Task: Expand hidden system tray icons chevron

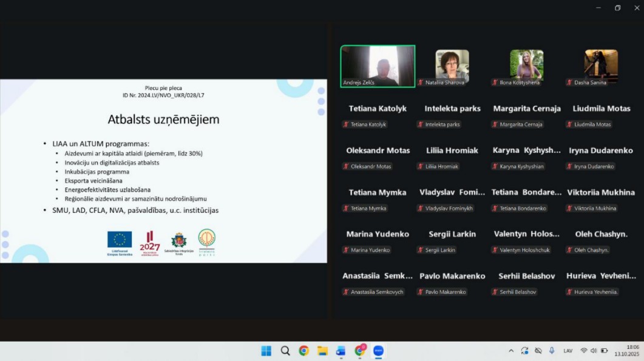Action: click(511, 351)
